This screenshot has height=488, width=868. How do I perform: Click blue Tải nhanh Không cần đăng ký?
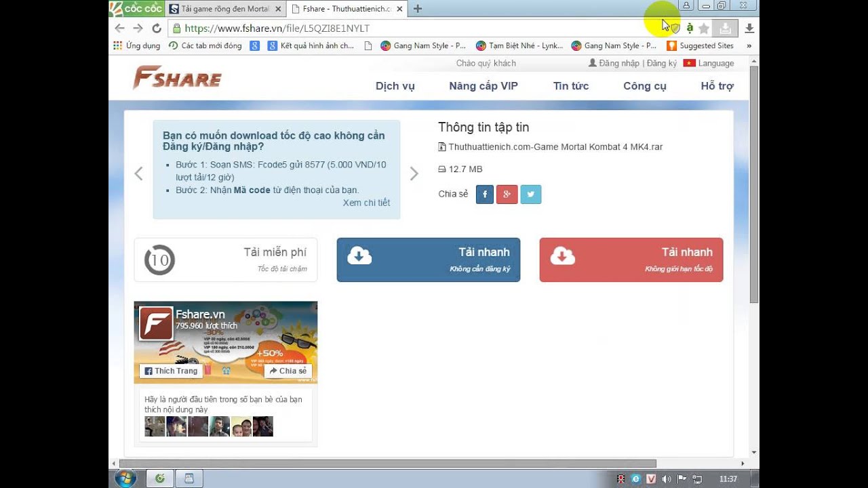[429, 260]
